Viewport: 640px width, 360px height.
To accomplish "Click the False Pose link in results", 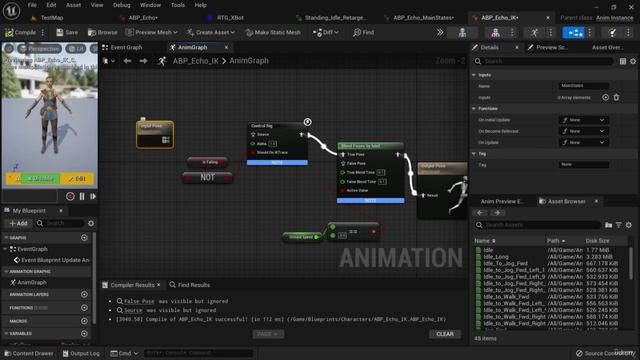I will (139, 301).
